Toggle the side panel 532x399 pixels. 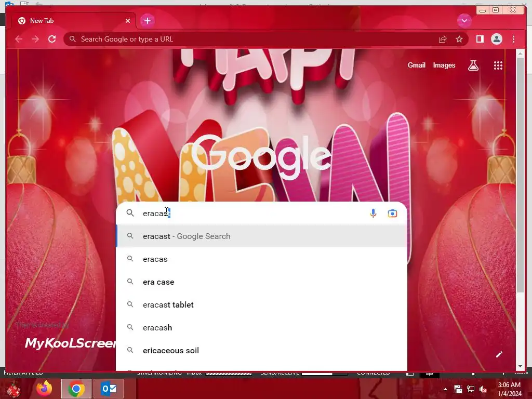(480, 39)
